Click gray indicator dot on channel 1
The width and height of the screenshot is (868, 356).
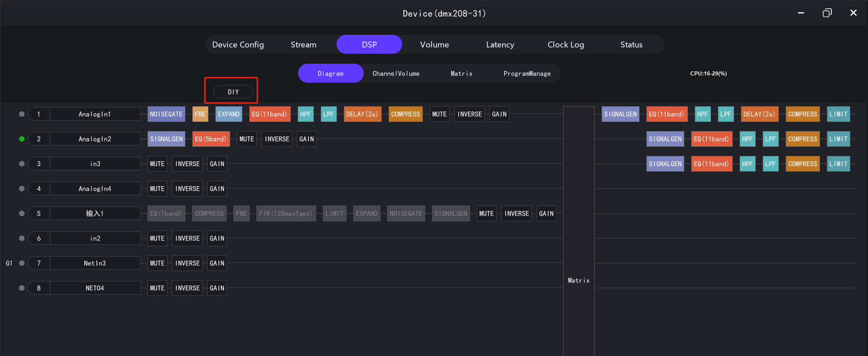pyautogui.click(x=22, y=114)
